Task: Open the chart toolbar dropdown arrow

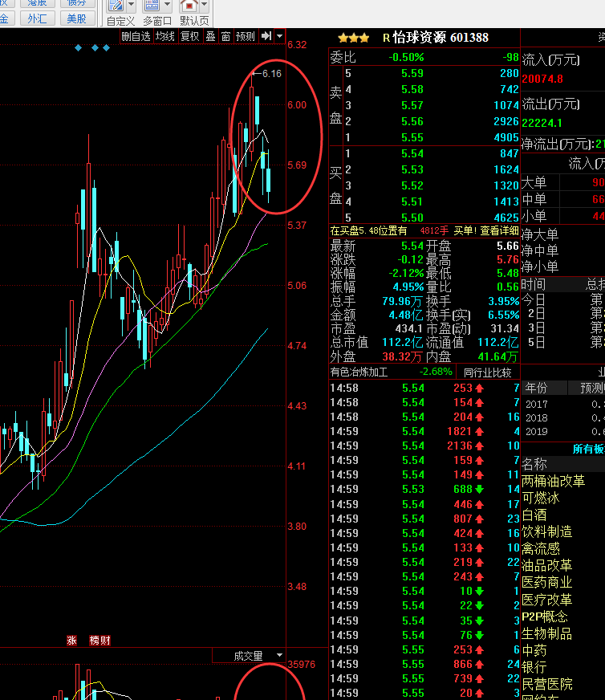Action: point(280,36)
